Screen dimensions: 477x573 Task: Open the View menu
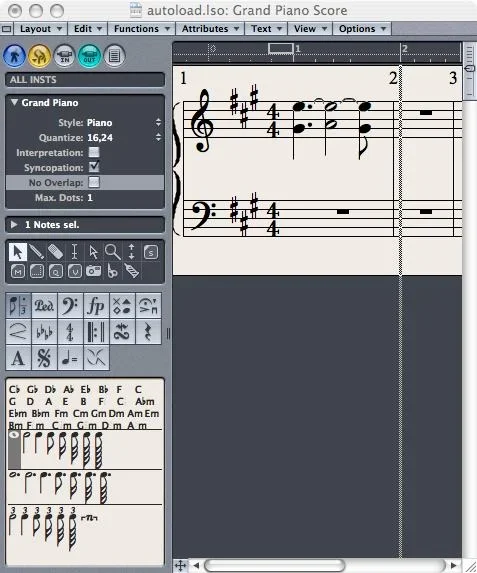click(x=310, y=29)
